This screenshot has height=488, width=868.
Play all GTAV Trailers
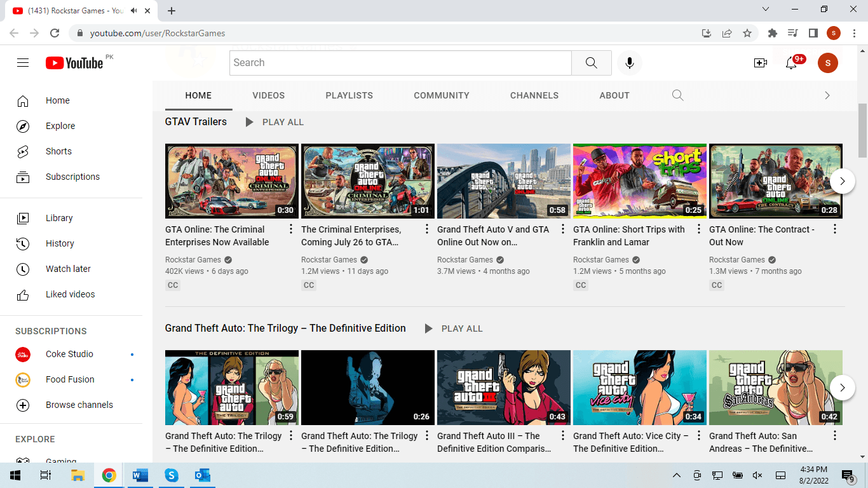pyautogui.click(x=275, y=122)
